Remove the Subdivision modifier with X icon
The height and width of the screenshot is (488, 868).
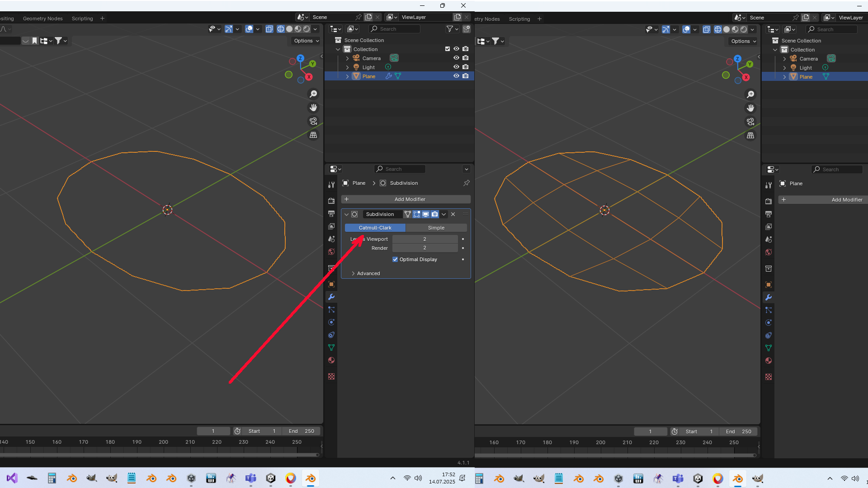coord(453,214)
